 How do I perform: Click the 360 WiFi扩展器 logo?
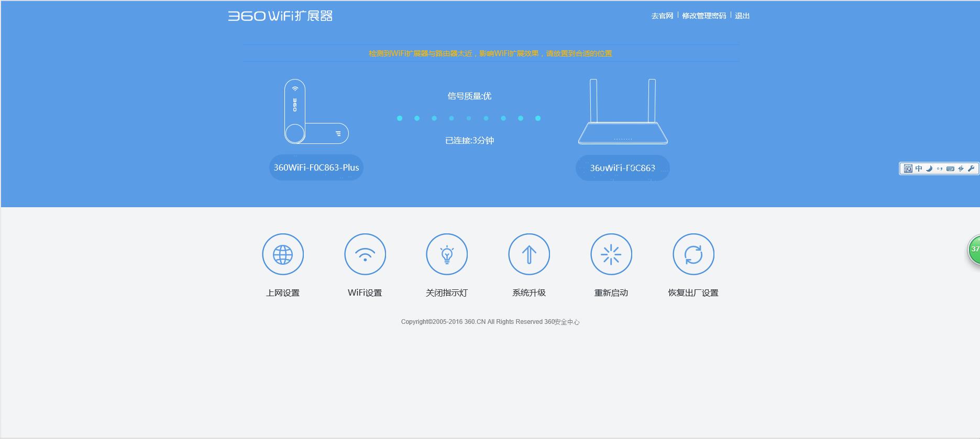pos(280,16)
